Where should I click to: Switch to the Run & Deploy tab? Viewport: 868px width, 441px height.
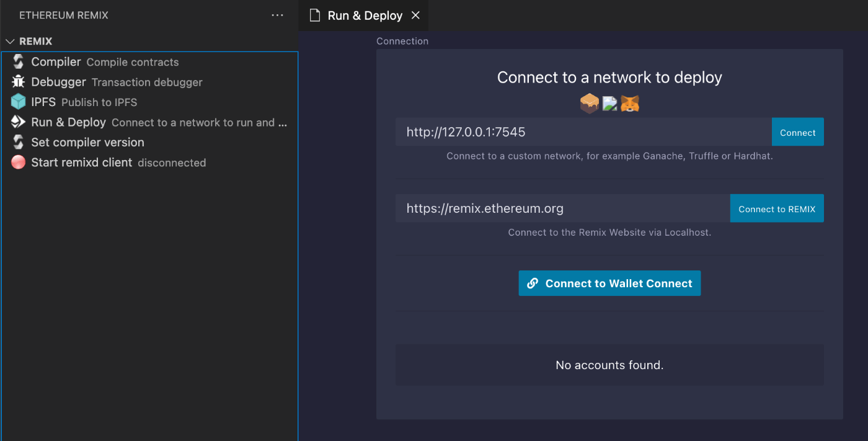point(365,16)
